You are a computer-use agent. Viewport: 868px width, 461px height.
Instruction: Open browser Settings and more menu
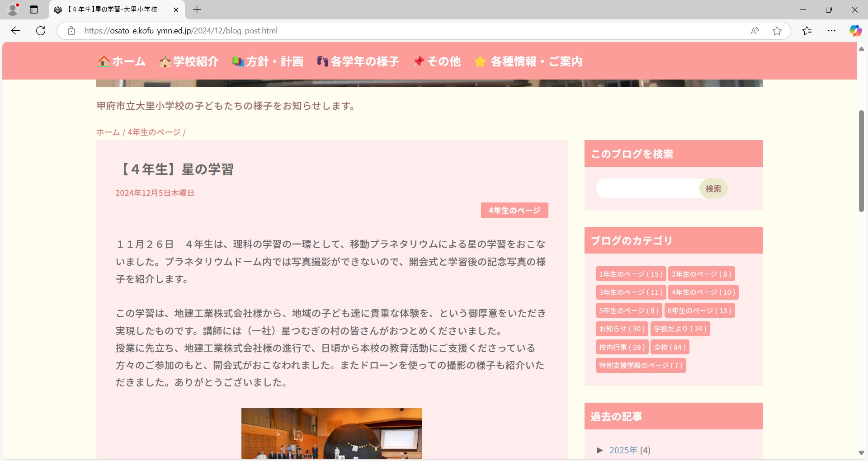tap(832, 31)
